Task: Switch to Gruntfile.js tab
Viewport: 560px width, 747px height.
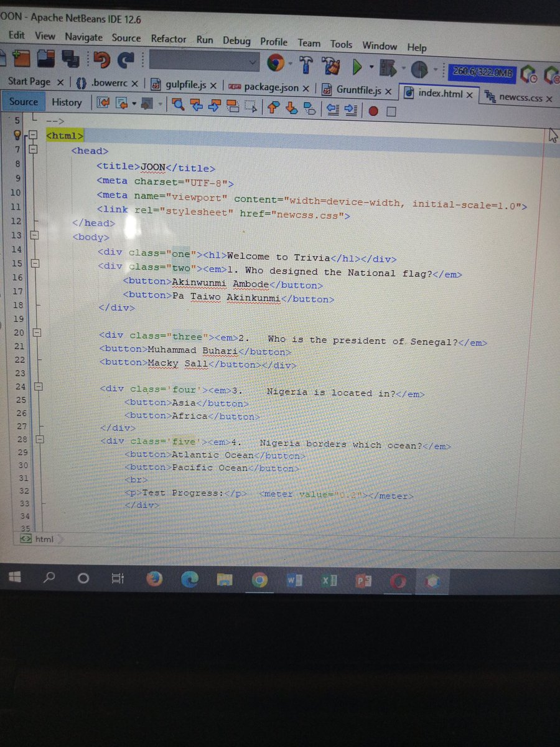Action: (x=358, y=90)
